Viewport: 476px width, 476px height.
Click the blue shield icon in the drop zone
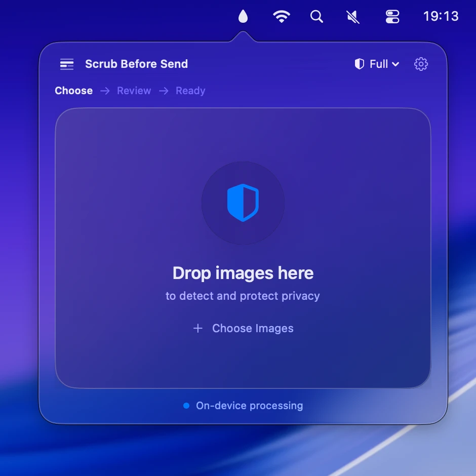coord(243,203)
